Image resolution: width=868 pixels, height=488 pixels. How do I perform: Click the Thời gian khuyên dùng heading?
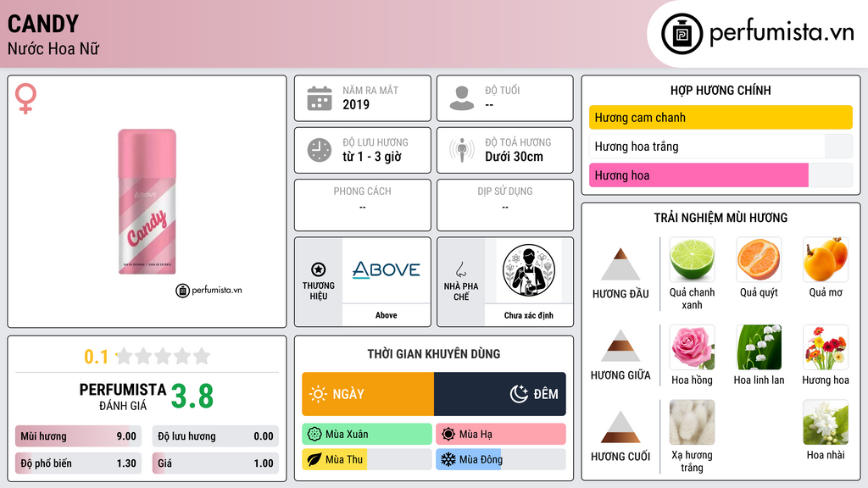tap(434, 353)
